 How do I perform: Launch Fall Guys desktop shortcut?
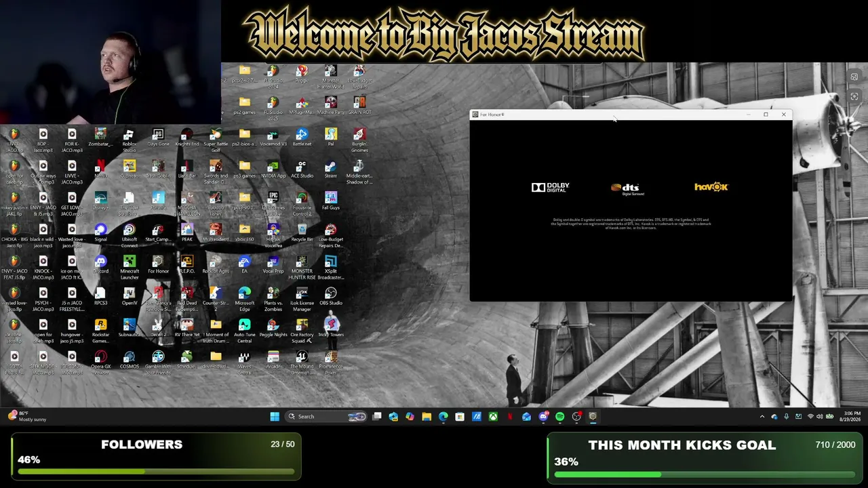pos(331,201)
